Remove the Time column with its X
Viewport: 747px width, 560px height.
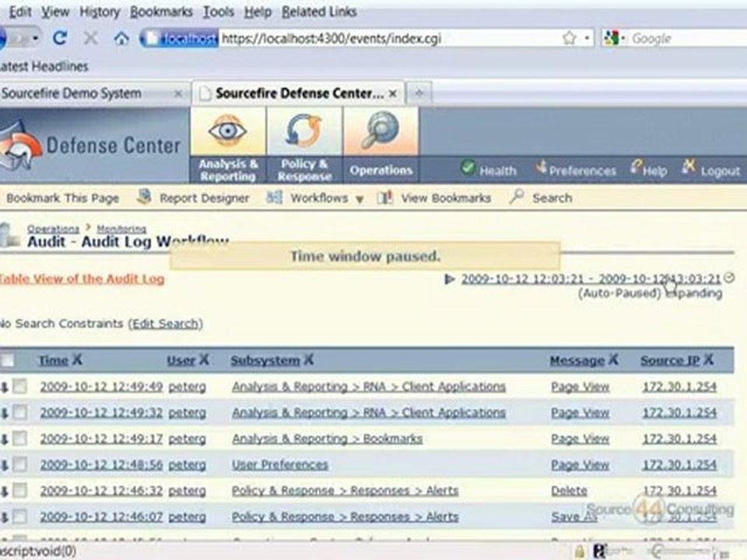(77, 359)
